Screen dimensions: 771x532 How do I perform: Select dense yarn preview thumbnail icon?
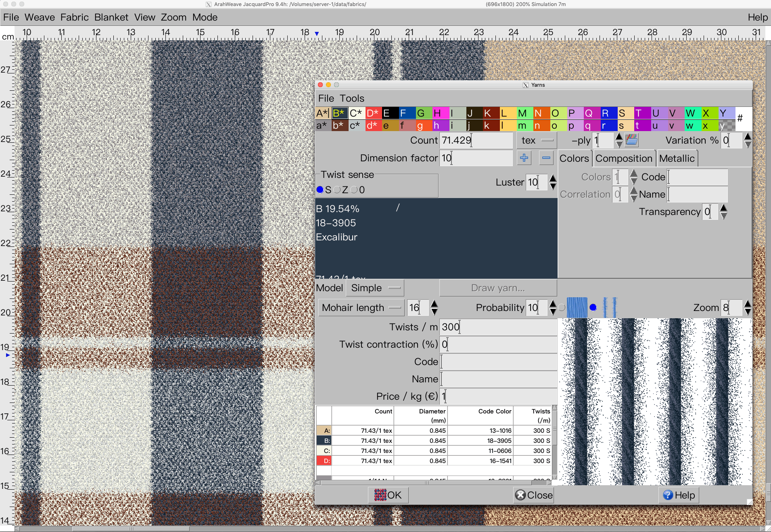click(x=577, y=308)
